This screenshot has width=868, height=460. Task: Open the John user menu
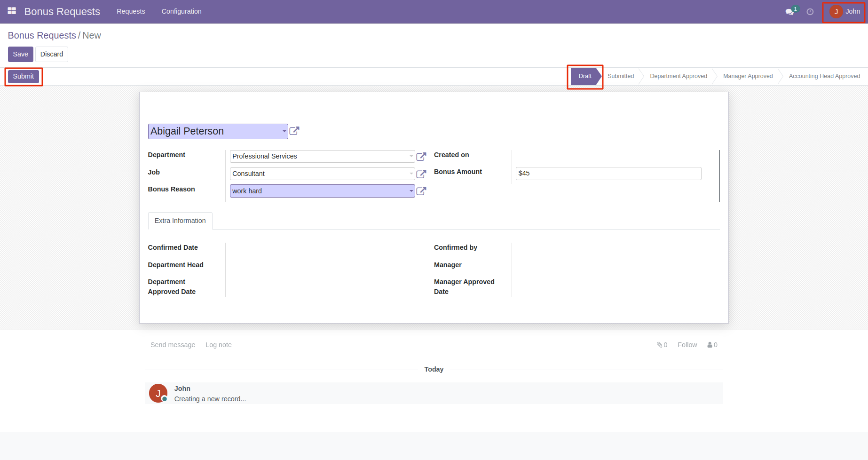tap(844, 12)
